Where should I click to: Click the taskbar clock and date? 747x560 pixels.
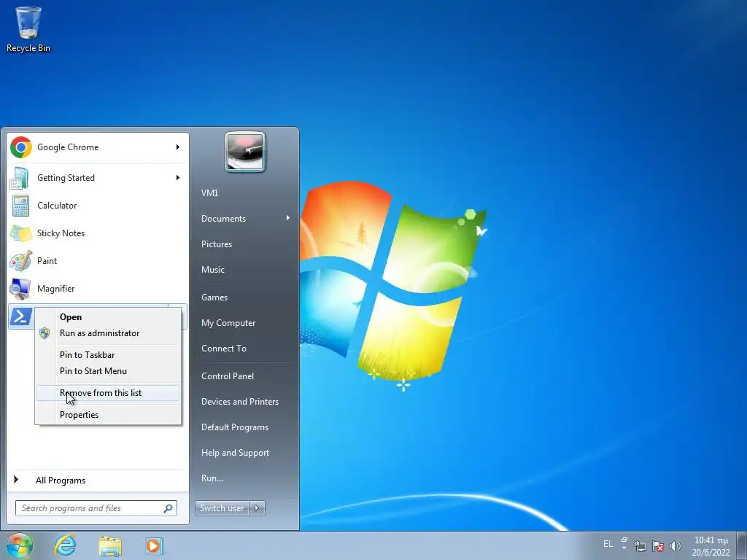[711, 546]
